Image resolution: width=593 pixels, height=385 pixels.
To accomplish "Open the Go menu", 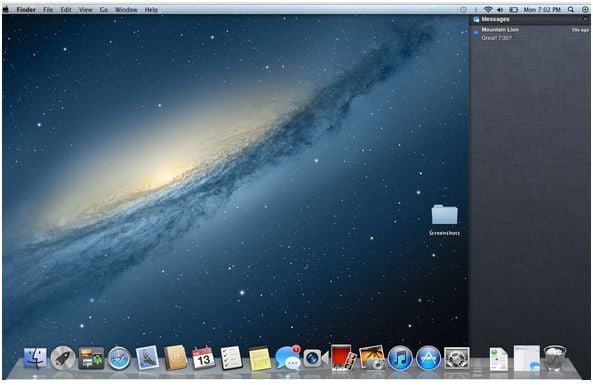I will [104, 10].
